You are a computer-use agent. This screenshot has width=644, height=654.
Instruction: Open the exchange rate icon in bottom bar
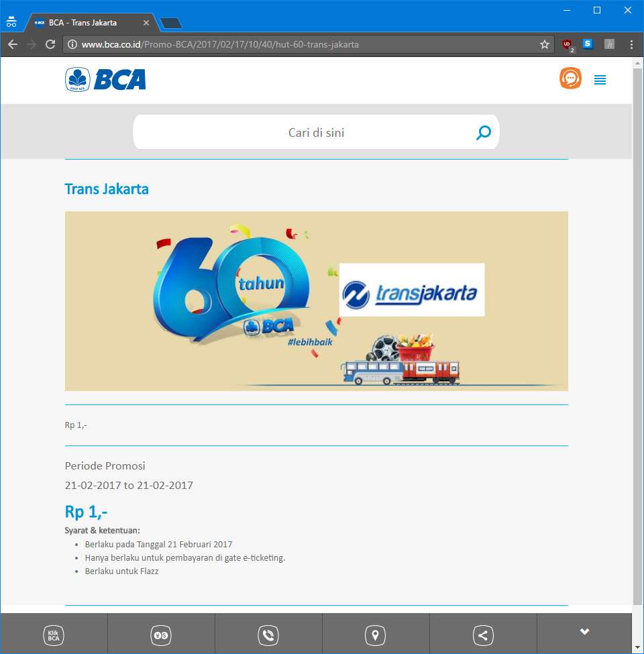click(x=161, y=635)
